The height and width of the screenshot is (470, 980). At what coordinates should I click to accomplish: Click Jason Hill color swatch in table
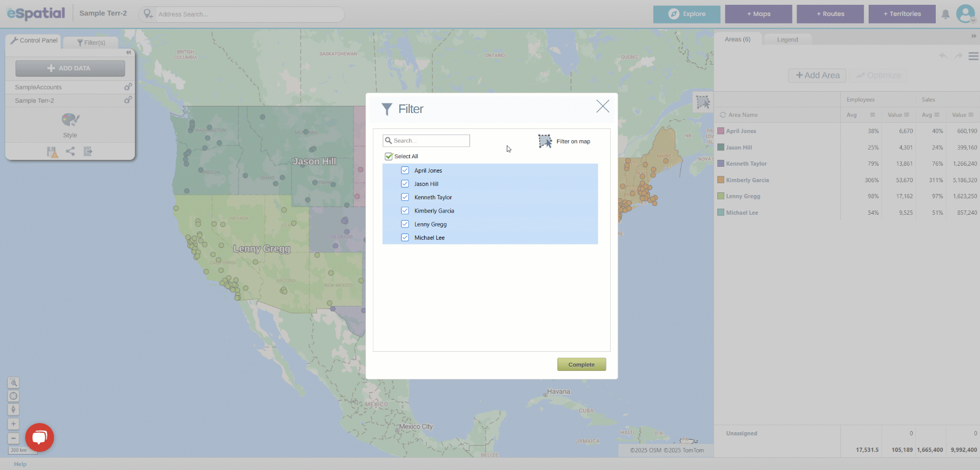click(x=720, y=147)
